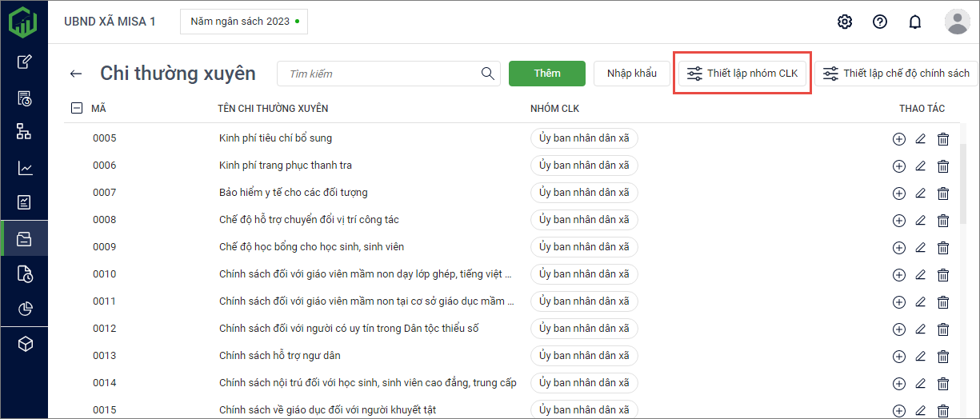The height and width of the screenshot is (419, 980).
Task: Open the help question mark icon
Action: point(880,22)
